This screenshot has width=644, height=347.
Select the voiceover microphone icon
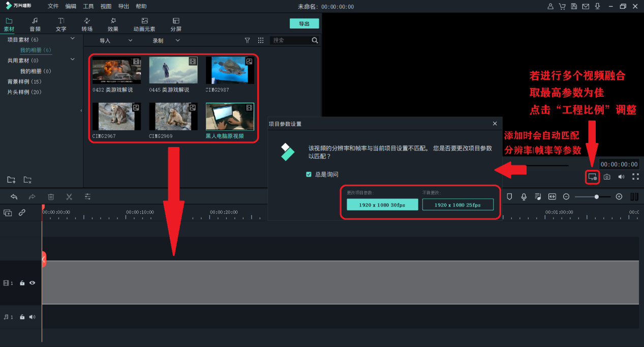pos(524,196)
